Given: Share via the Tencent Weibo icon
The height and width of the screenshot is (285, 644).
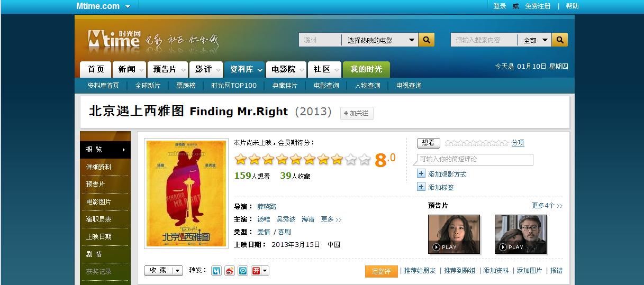Looking at the screenshot, I should point(243,271).
